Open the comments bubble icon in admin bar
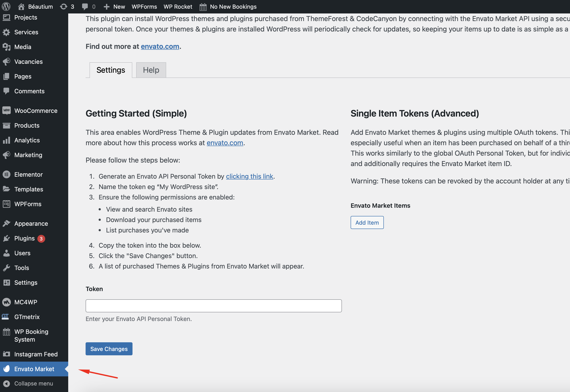 pos(85,7)
